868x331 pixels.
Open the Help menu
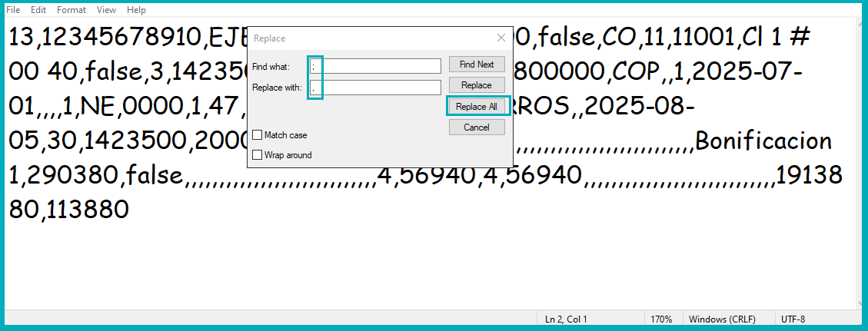[136, 10]
